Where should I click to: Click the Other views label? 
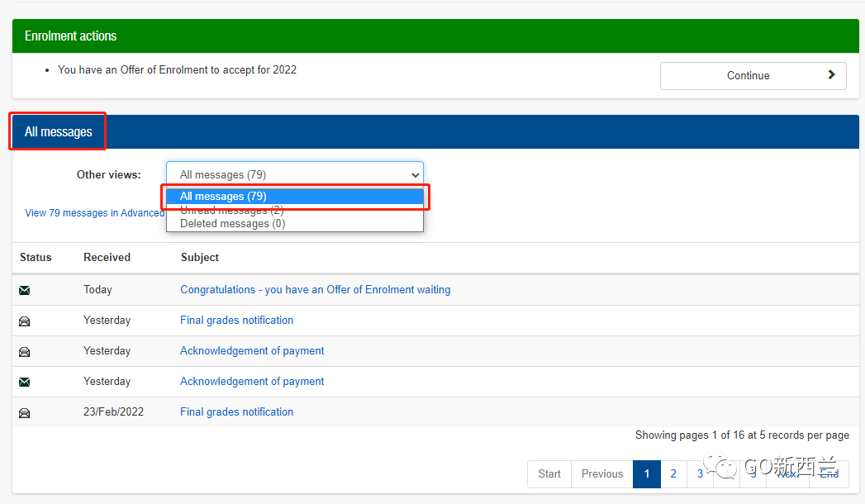coord(109,174)
